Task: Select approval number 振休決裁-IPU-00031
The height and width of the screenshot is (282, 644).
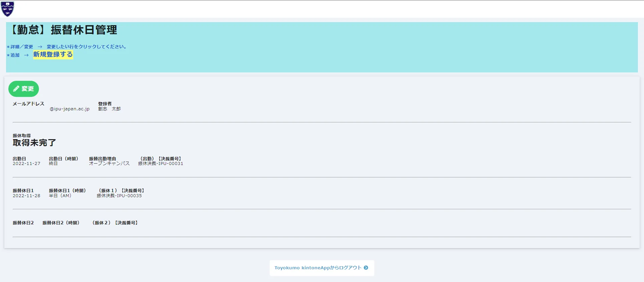Action: (x=161, y=164)
